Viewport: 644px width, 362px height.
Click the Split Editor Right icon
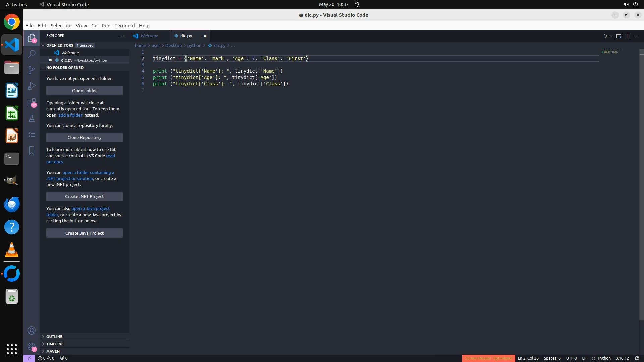[x=628, y=36]
